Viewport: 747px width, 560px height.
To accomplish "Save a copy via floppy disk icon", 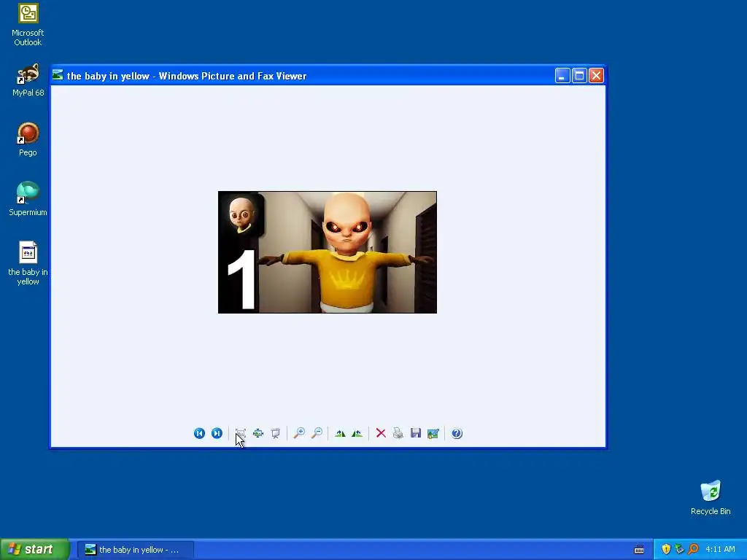I will point(416,433).
